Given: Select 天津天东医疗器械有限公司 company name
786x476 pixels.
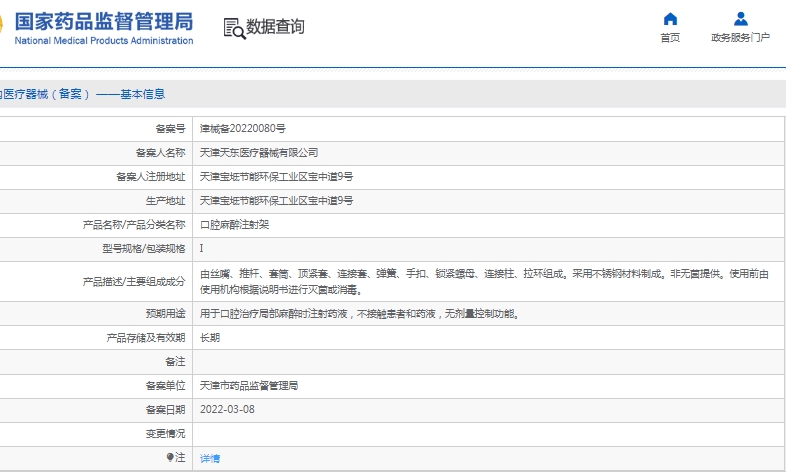Looking at the screenshot, I should point(259,153).
